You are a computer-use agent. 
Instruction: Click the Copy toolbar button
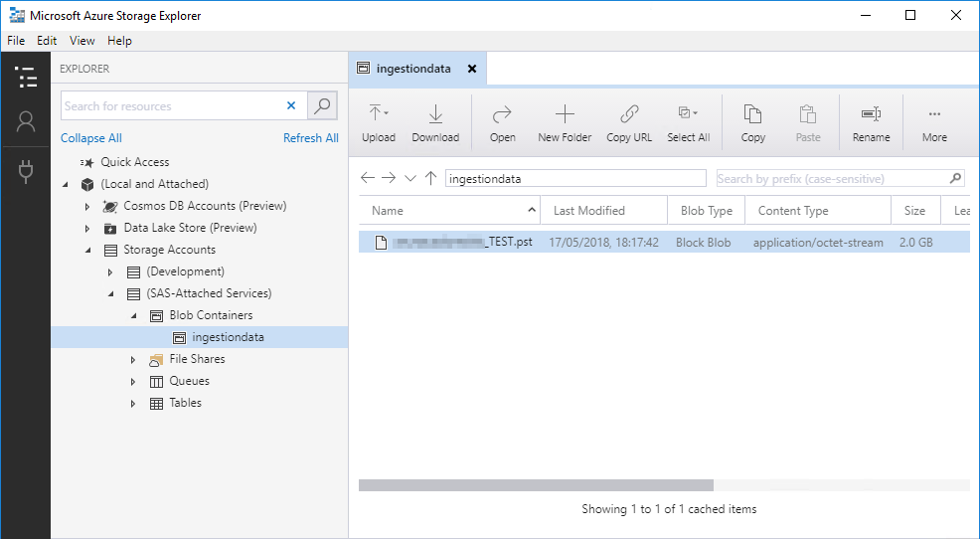point(752,123)
